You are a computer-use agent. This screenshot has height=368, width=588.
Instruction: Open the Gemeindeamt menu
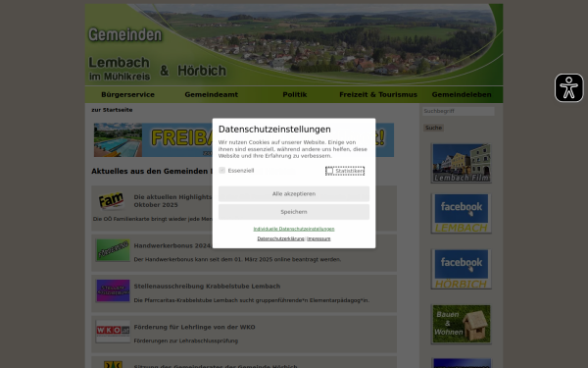coord(211,94)
